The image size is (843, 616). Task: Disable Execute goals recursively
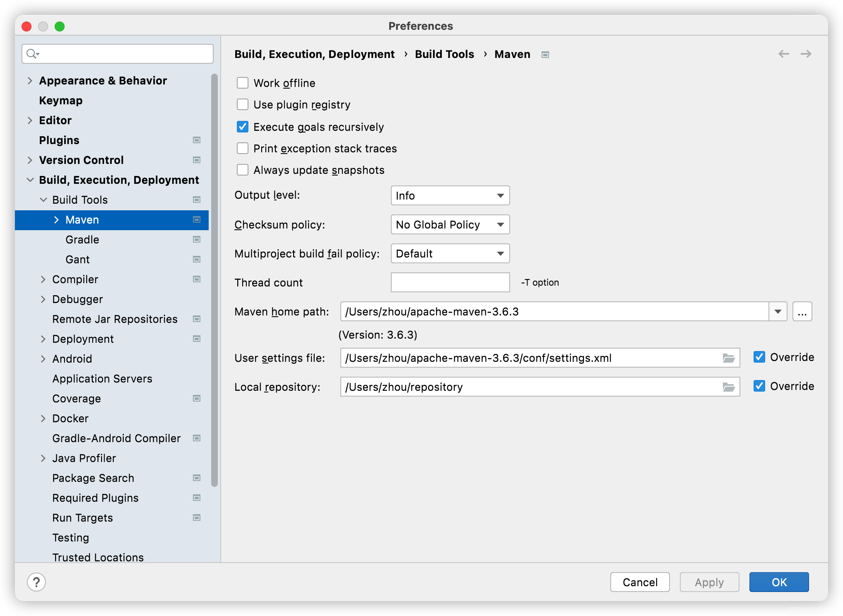pos(243,127)
